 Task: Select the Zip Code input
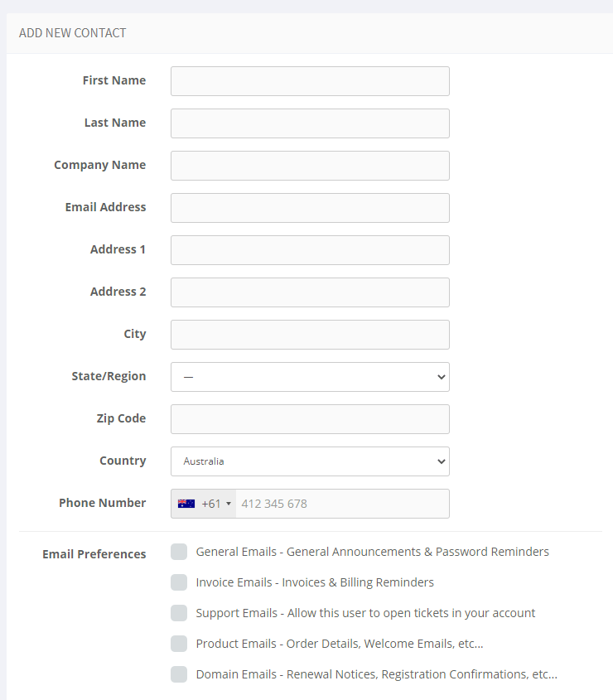[x=310, y=418]
